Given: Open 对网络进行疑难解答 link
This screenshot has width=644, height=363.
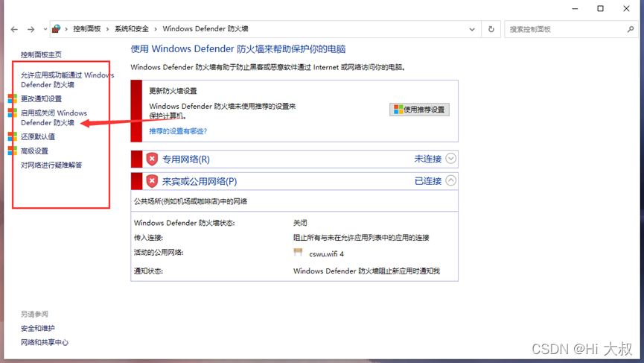Looking at the screenshot, I should click(x=51, y=165).
